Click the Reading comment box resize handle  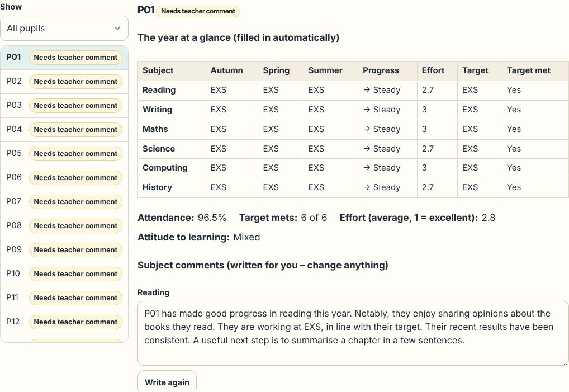click(565, 362)
